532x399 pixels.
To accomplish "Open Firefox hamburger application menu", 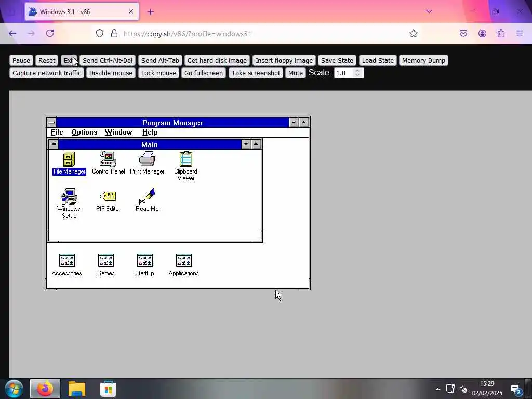I will [x=520, y=33].
